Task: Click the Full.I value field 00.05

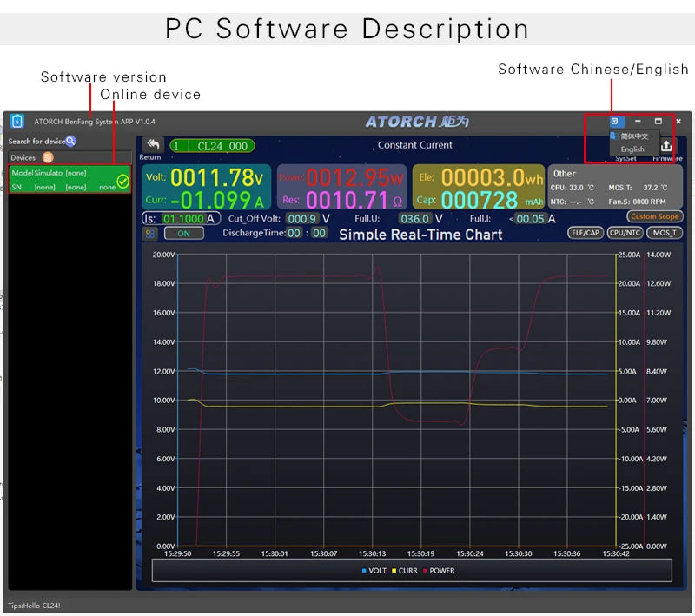Action: (530, 218)
